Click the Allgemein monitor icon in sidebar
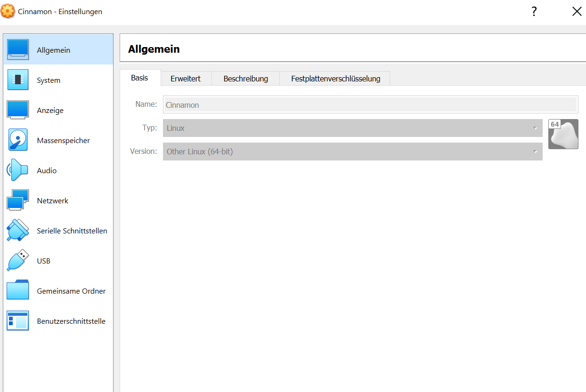This screenshot has width=586, height=392. [18, 50]
